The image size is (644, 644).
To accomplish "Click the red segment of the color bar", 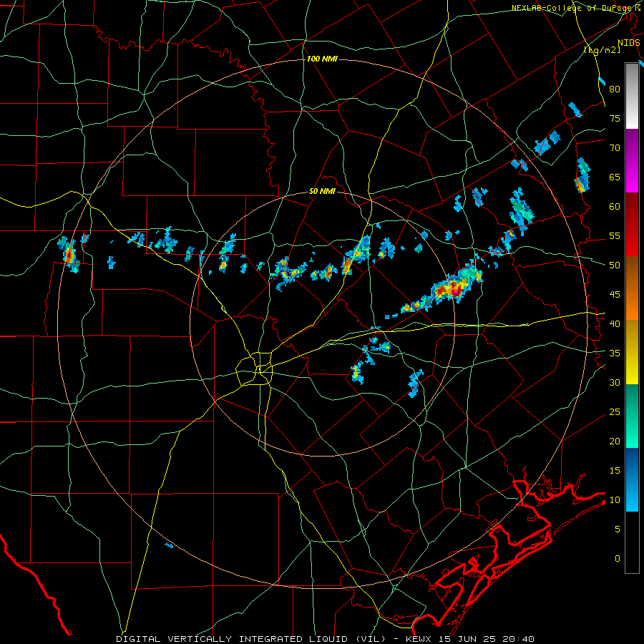I will [x=632, y=225].
